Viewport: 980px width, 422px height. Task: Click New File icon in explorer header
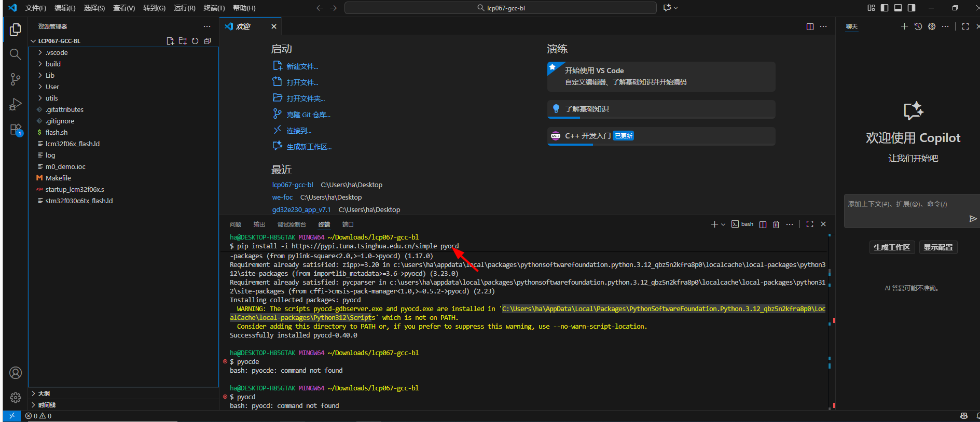tap(170, 41)
